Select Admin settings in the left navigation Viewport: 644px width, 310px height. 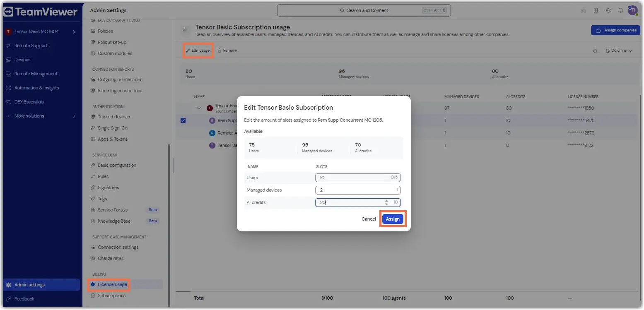click(x=41, y=285)
